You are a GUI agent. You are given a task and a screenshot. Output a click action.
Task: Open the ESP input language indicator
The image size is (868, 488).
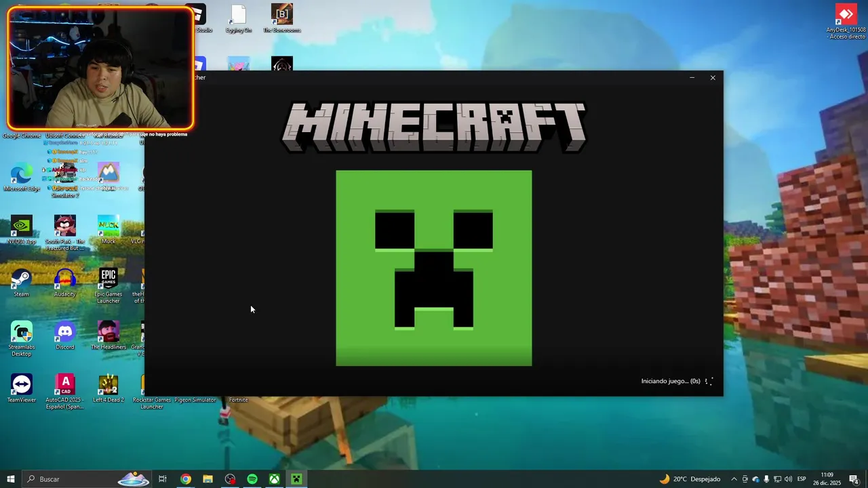pyautogui.click(x=802, y=479)
